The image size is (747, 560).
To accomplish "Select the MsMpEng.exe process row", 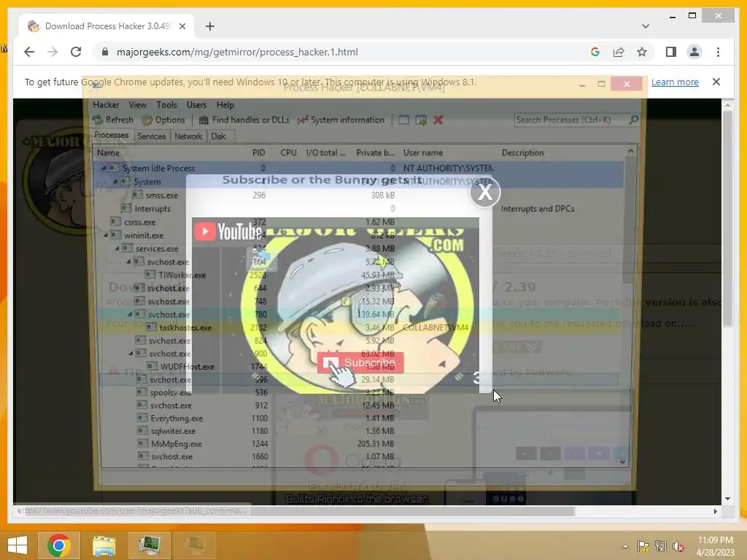I will coord(362,444).
